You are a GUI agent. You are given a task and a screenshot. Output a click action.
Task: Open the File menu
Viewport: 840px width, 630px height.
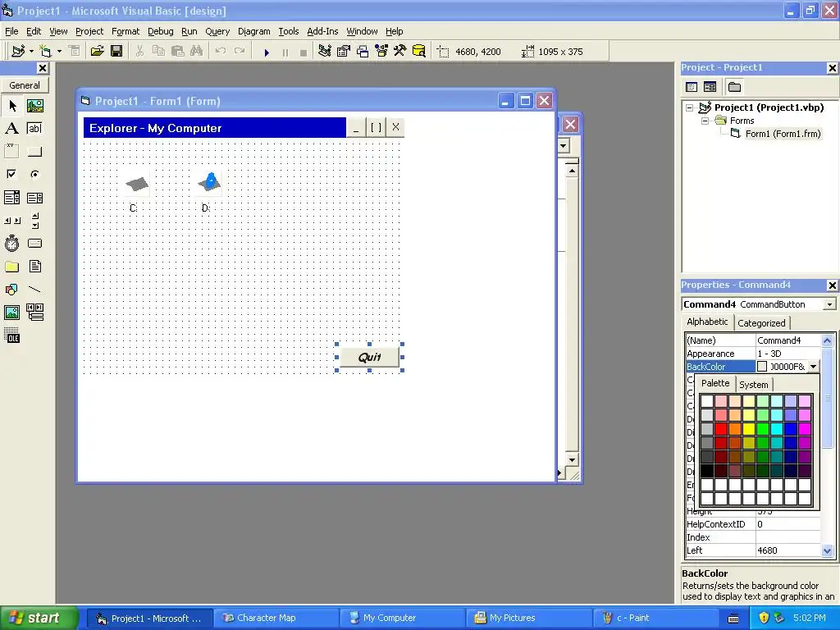[x=11, y=32]
